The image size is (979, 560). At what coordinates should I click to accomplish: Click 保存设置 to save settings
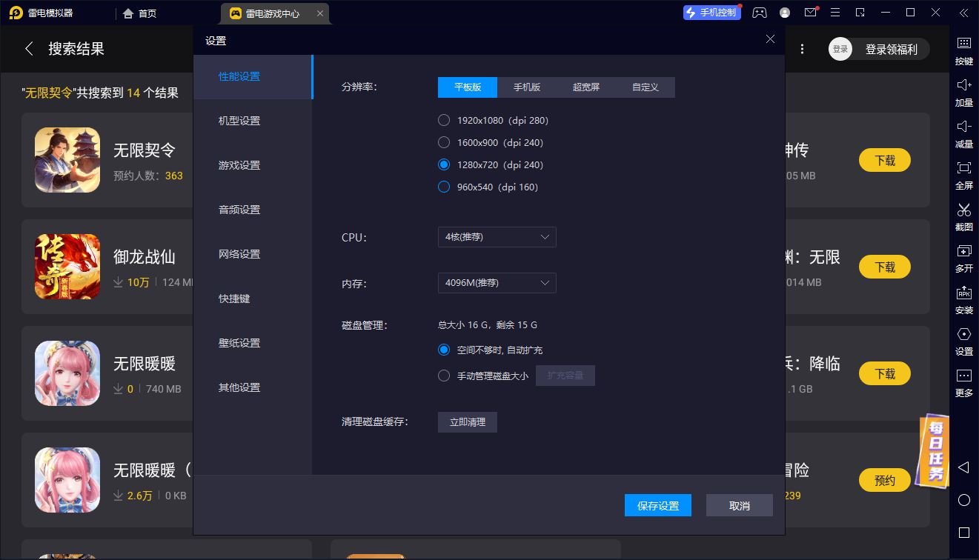point(657,504)
